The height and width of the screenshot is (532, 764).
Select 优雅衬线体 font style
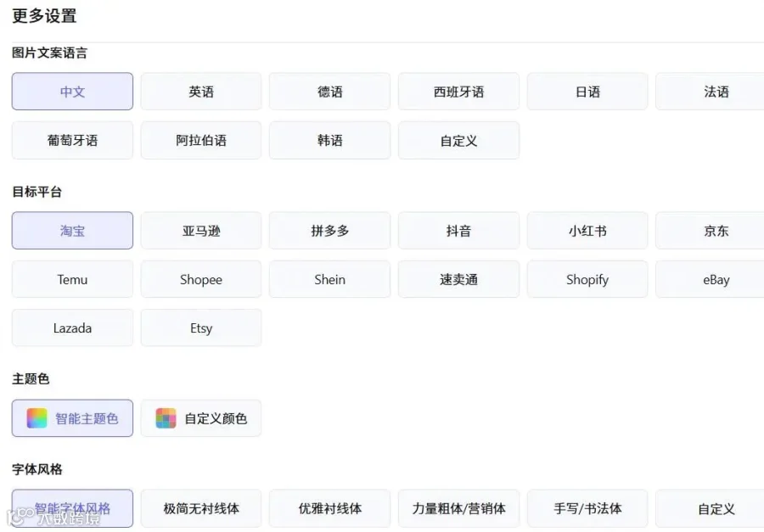(330, 508)
